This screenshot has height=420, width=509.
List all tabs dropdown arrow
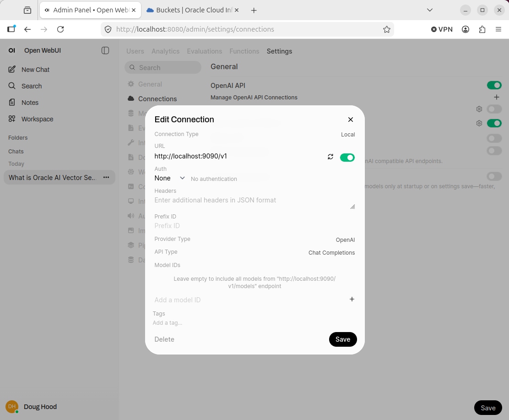[x=429, y=10]
